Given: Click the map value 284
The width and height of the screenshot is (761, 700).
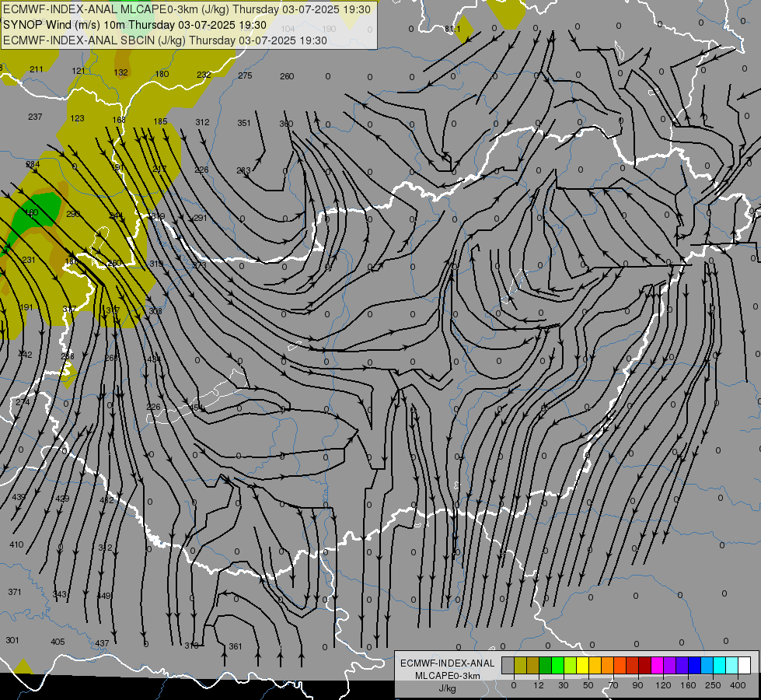Looking at the screenshot, I should click(33, 163).
